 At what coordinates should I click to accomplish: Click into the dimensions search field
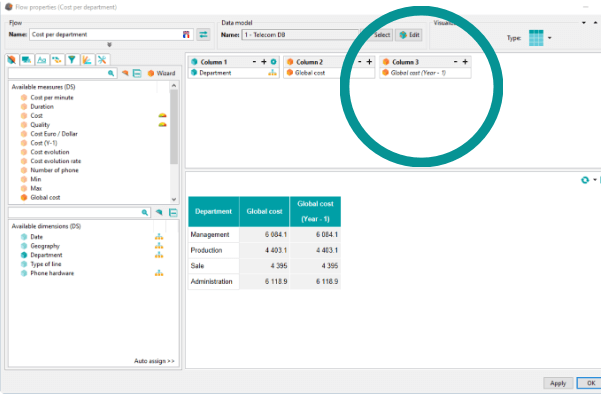74,212
